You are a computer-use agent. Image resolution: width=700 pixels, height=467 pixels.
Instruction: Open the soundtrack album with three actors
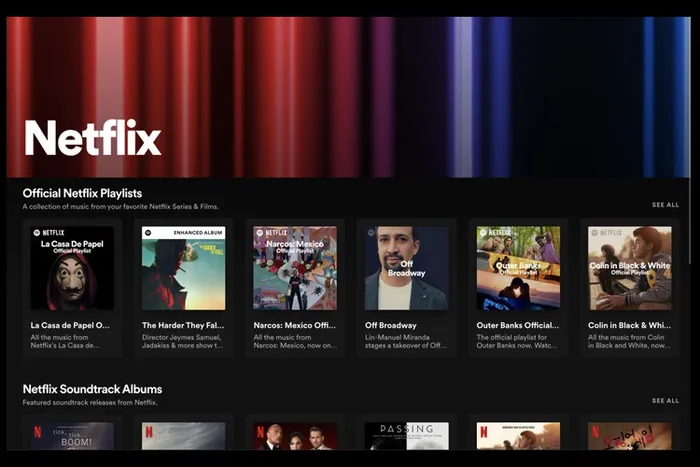coord(295,436)
